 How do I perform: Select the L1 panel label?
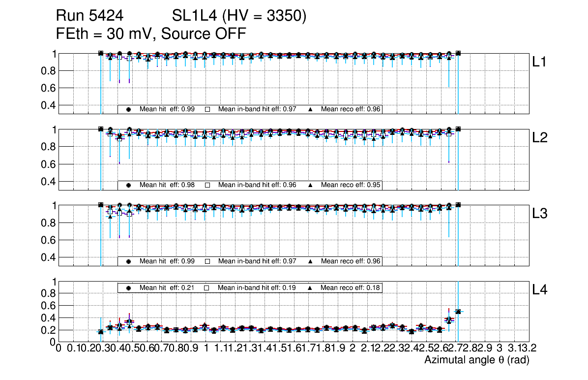tap(540, 62)
